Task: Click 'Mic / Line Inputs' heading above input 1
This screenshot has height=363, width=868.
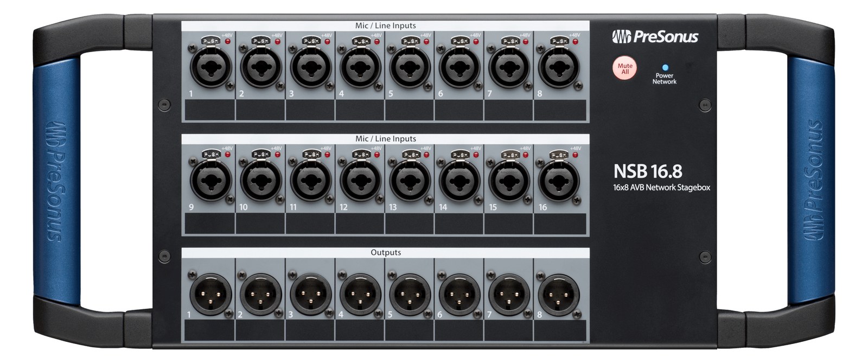Action: pos(386,26)
